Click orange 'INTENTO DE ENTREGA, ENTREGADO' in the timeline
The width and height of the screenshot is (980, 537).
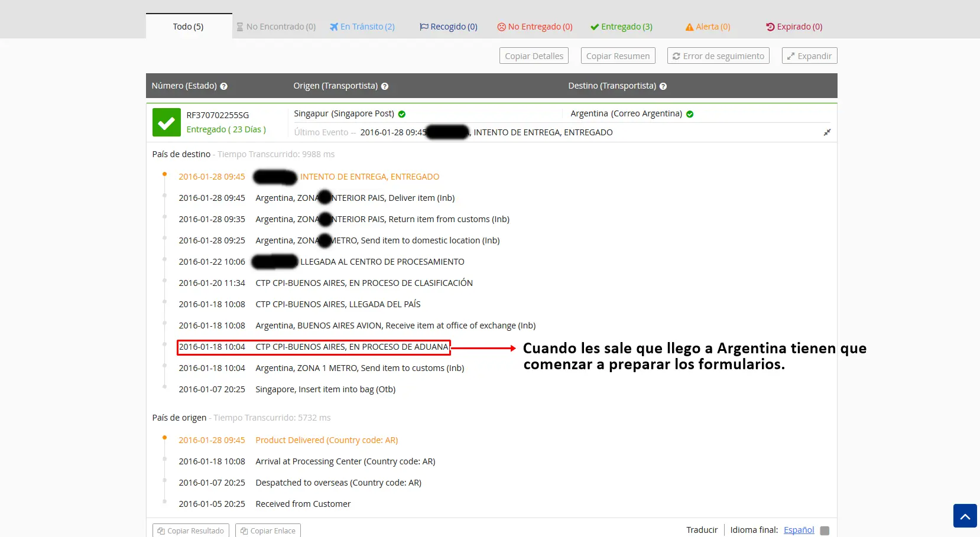(x=369, y=177)
